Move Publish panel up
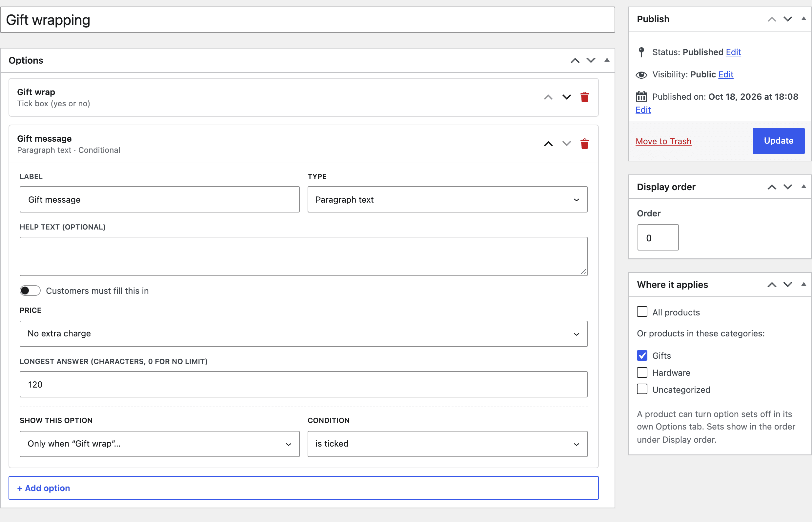This screenshot has height=522, width=812. click(772, 19)
